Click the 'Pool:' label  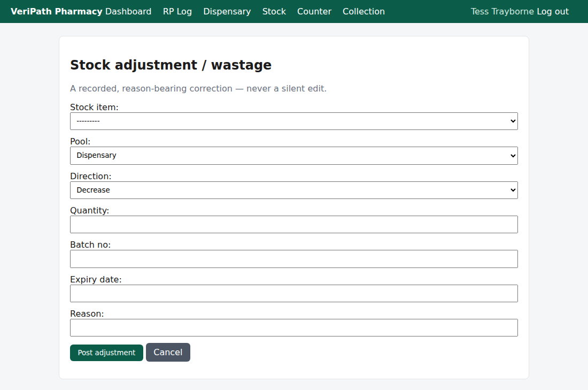pyautogui.click(x=80, y=142)
